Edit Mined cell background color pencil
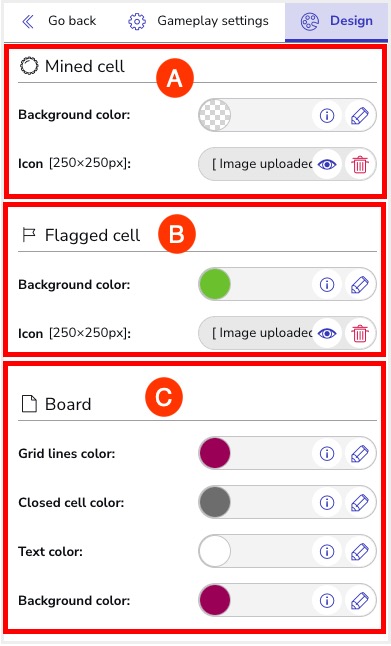 pyautogui.click(x=360, y=115)
